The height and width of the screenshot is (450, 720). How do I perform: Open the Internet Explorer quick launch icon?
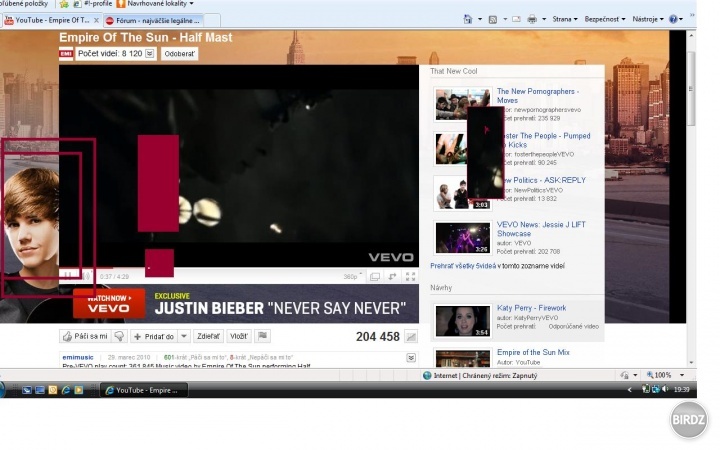click(66, 390)
